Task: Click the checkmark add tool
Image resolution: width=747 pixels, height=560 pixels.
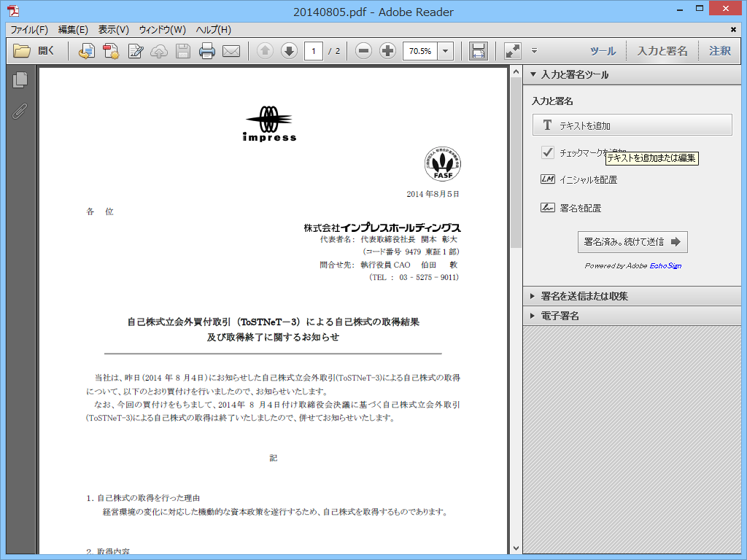Action: (547, 152)
